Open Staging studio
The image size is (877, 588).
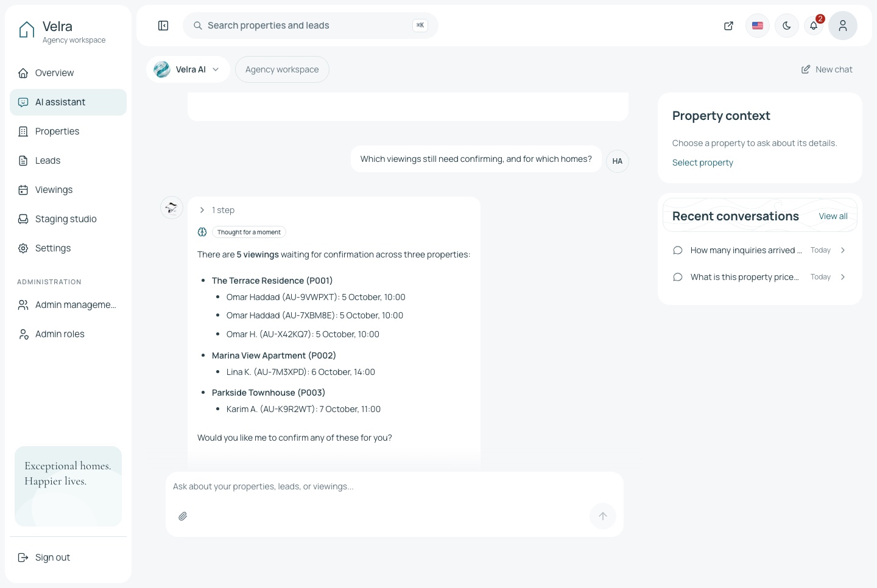click(x=68, y=219)
